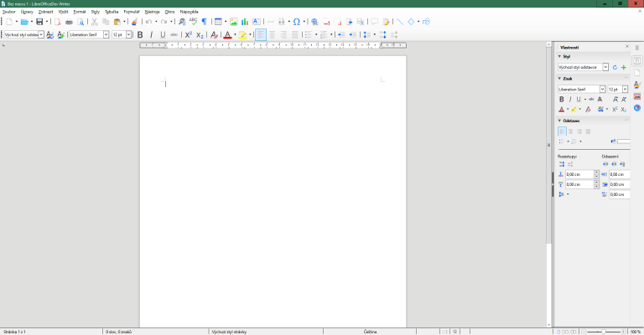Click the Save document icon
This screenshot has height=335, width=644.
pos(39,22)
